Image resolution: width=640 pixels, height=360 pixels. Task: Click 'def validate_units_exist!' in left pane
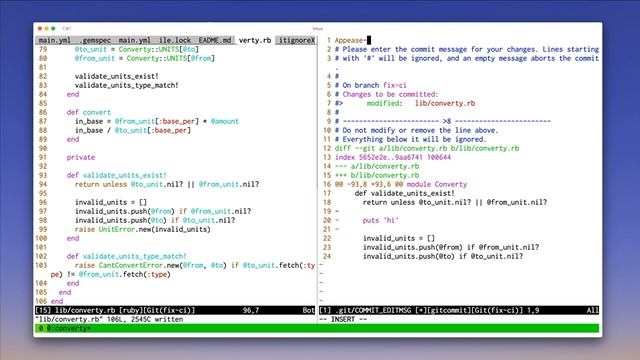pos(116,175)
